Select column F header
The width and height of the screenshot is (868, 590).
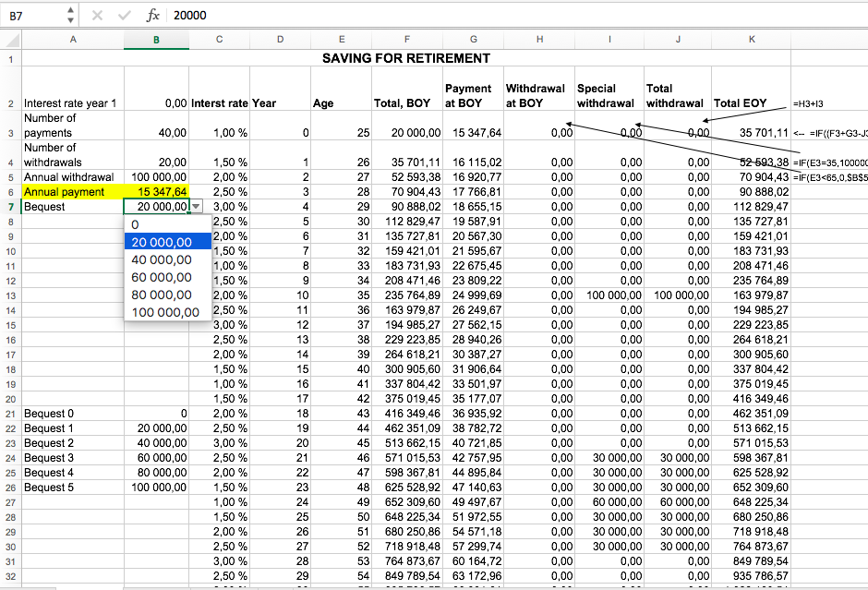pyautogui.click(x=407, y=40)
